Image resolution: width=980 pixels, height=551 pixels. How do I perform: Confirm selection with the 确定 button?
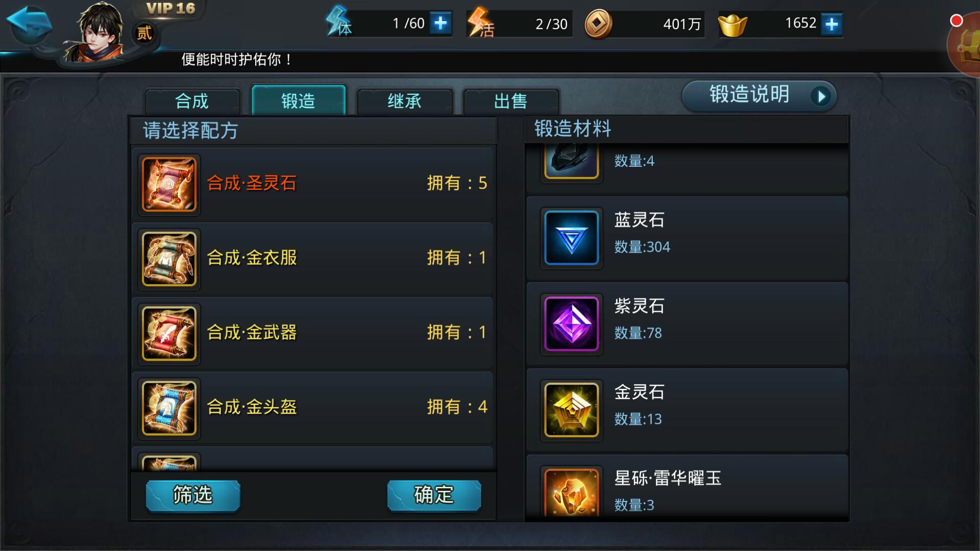[x=434, y=495]
